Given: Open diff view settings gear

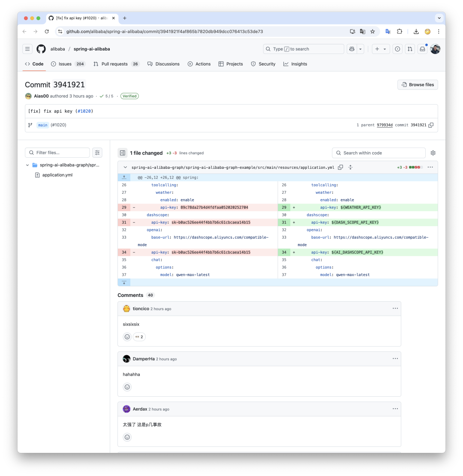Looking at the screenshot, I should [433, 153].
